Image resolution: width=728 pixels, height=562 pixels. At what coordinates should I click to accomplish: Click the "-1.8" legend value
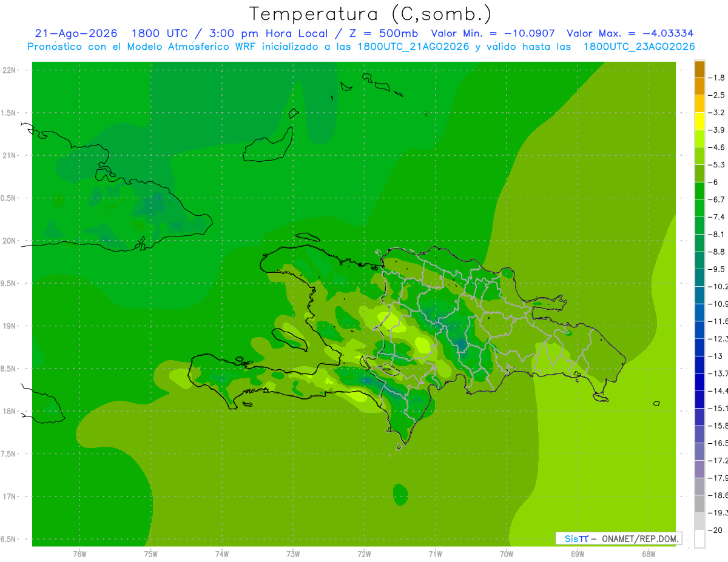pyautogui.click(x=717, y=78)
